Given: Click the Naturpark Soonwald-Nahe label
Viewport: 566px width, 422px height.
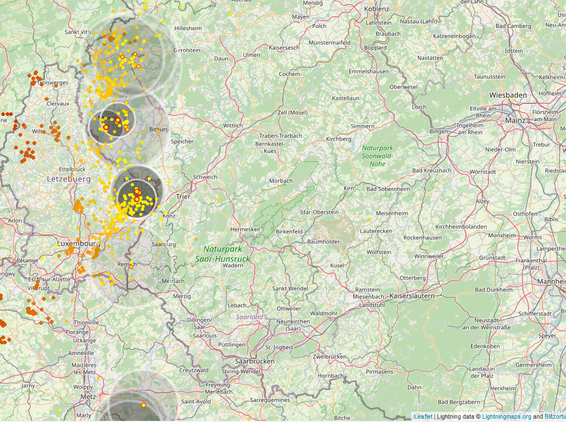Looking at the screenshot, I should pos(377,156).
